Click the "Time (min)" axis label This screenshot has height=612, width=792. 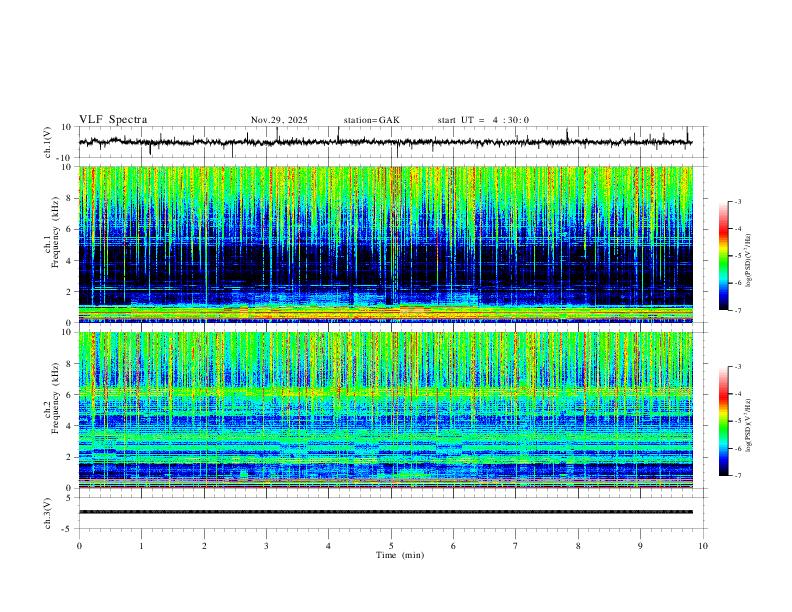coord(400,555)
